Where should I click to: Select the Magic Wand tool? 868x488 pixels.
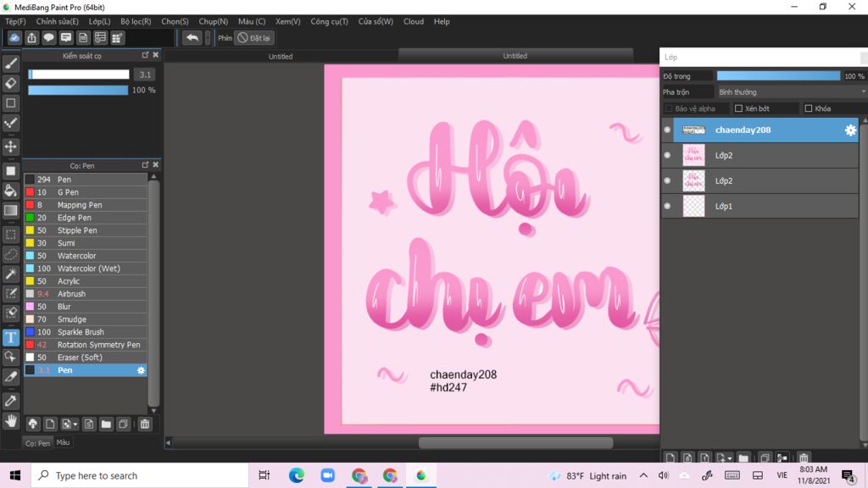[x=10, y=274]
